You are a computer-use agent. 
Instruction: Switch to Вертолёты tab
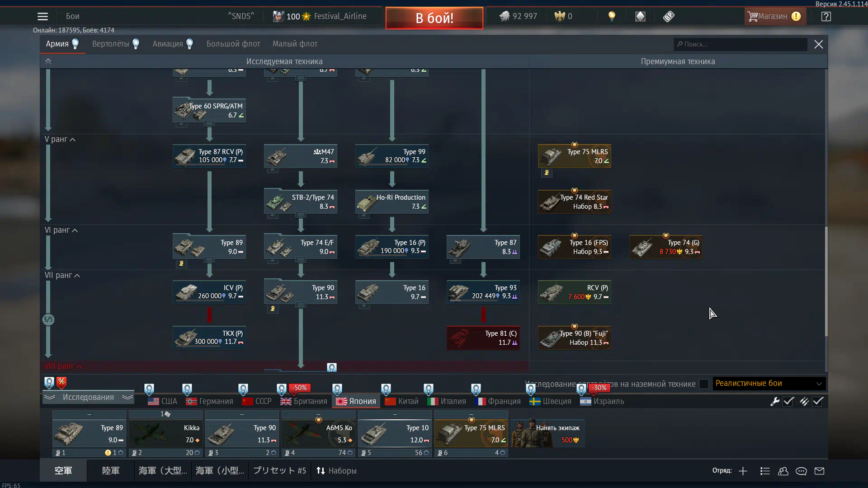click(116, 44)
